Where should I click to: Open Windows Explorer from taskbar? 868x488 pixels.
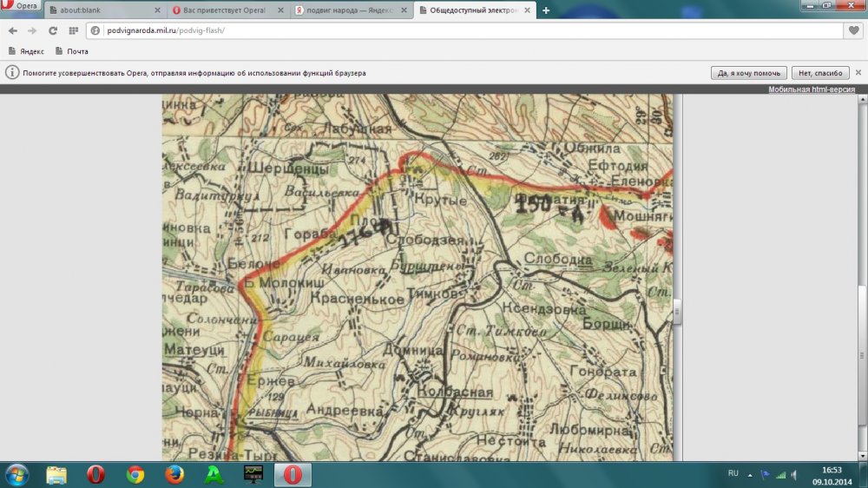click(56, 474)
